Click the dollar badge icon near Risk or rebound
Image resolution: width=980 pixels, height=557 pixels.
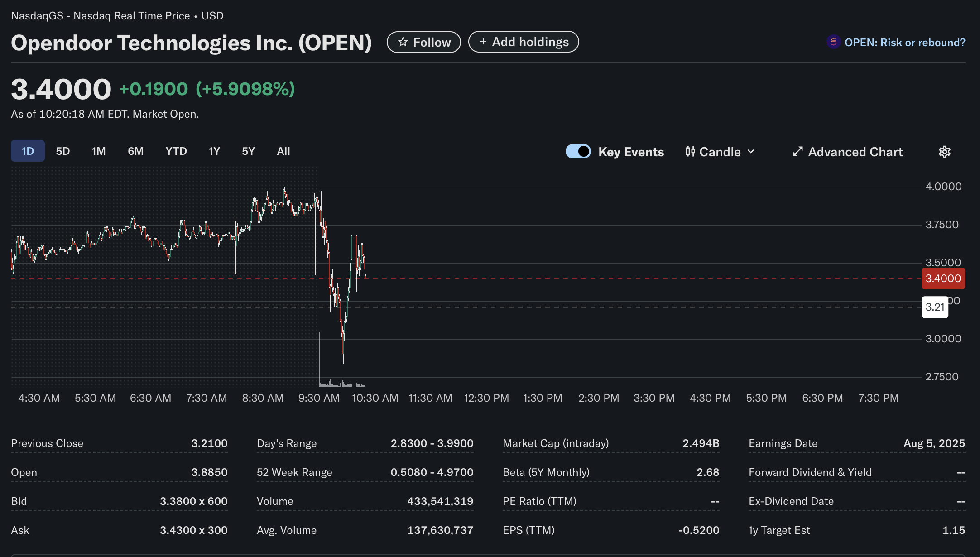click(x=833, y=42)
